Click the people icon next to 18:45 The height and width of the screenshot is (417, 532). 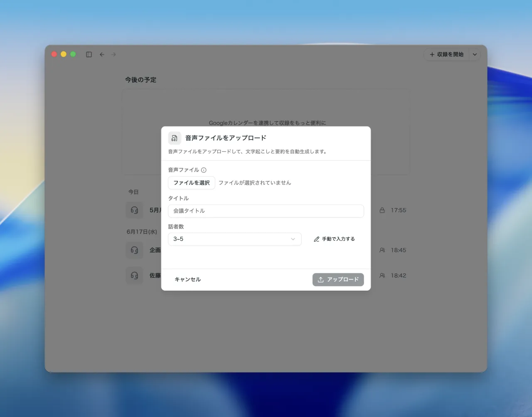[x=382, y=250]
